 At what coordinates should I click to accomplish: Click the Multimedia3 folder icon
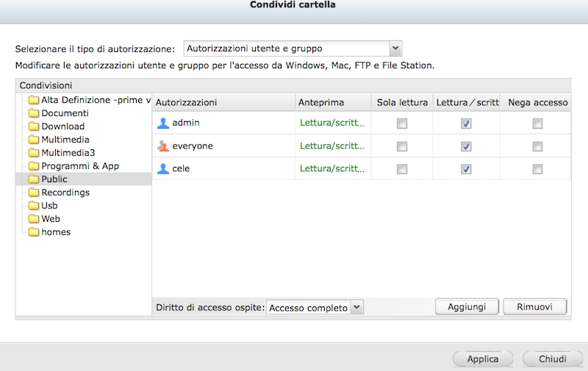point(33,153)
